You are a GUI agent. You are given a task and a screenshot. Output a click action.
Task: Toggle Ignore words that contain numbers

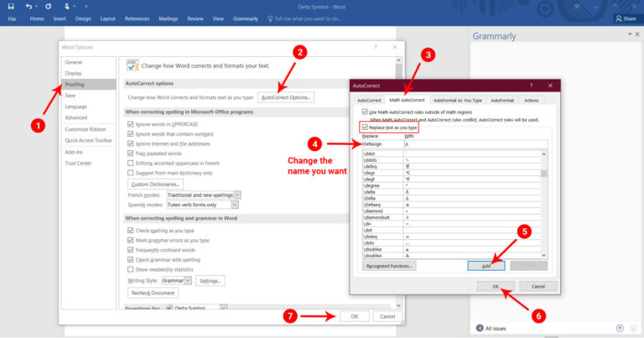[x=130, y=134]
